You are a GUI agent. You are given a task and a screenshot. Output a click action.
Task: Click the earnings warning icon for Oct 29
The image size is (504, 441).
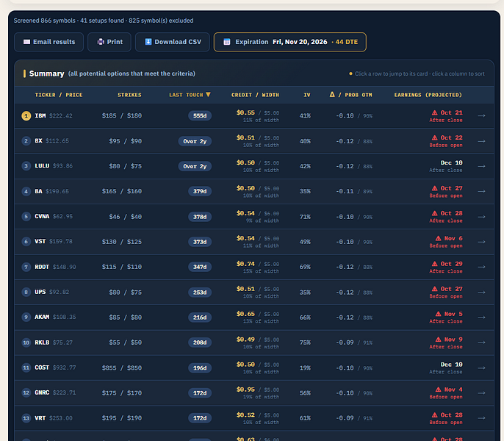coord(435,264)
